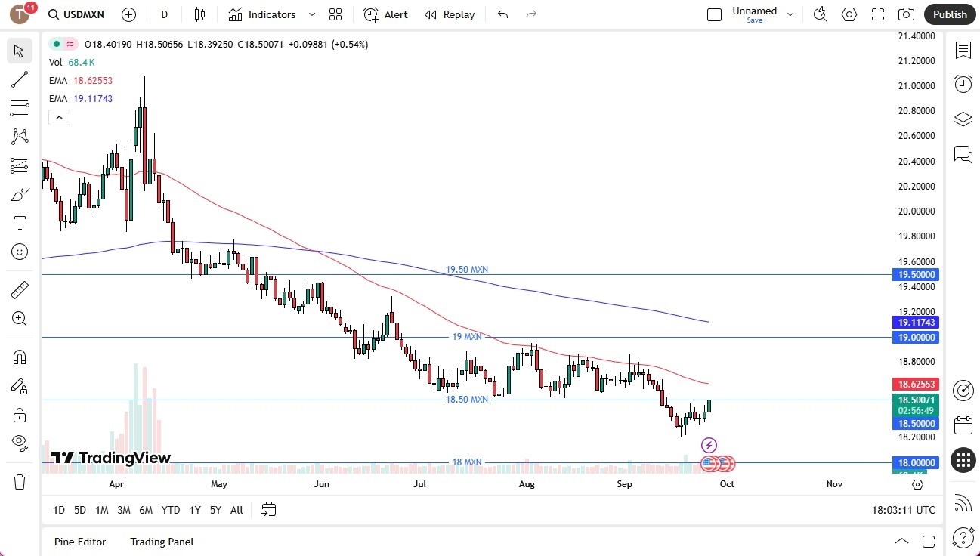Image resolution: width=980 pixels, height=556 pixels.
Task: Select the Text annotation tool
Action: tap(20, 222)
